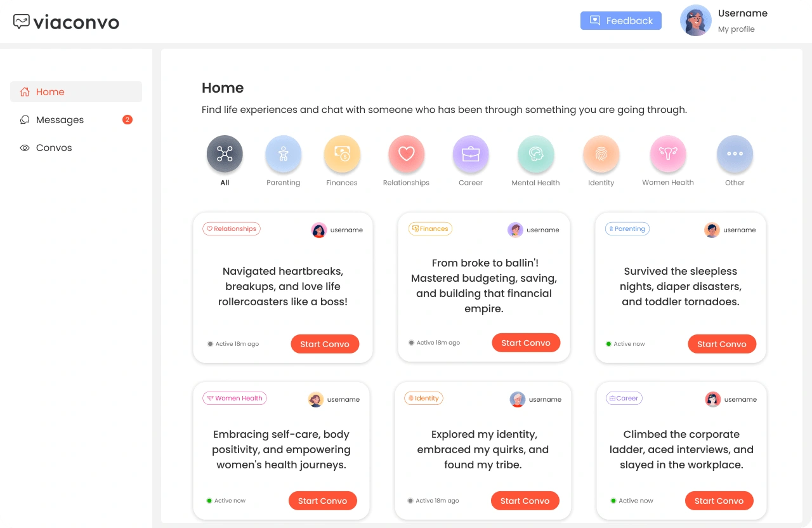The image size is (812, 528).
Task: Select the Career briefcase icon
Action: point(471,154)
